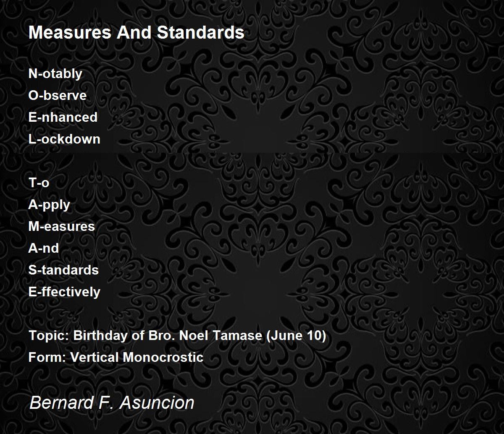
Task: Click the Topic line about Bro. Noel Tamase
Action: [177, 336]
